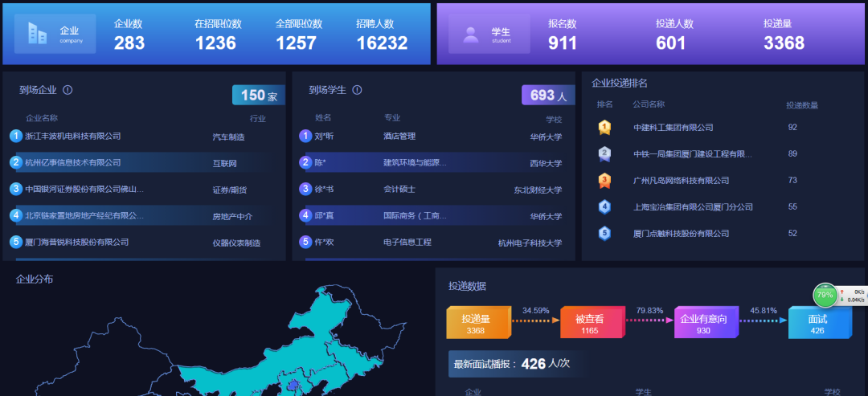The width and height of the screenshot is (868, 396).
Task: Click the 693 人 student count badge
Action: pyautogui.click(x=547, y=96)
